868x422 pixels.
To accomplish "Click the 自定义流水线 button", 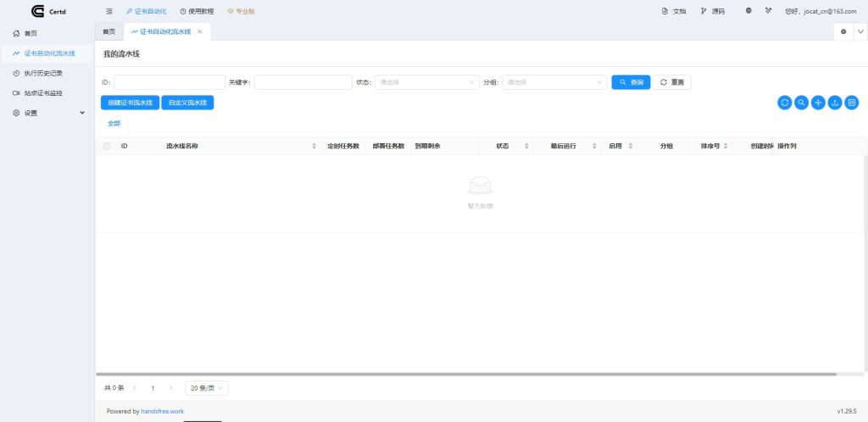I will coord(187,103).
